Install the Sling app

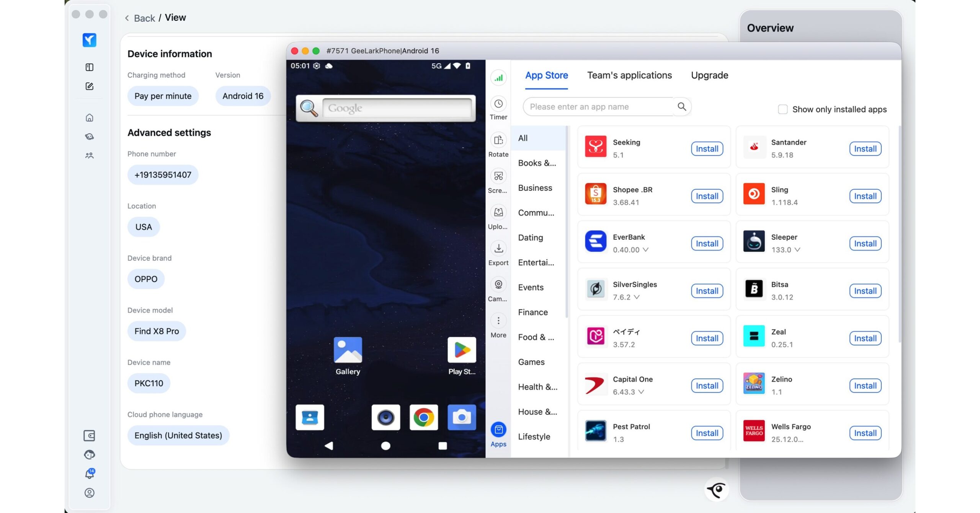coord(865,196)
